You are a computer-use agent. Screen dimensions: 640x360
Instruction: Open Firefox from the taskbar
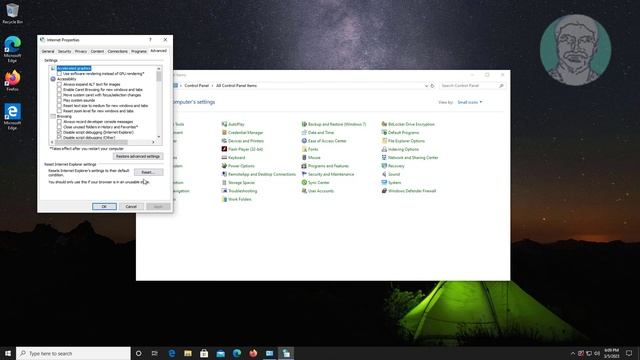pyautogui.click(x=253, y=353)
